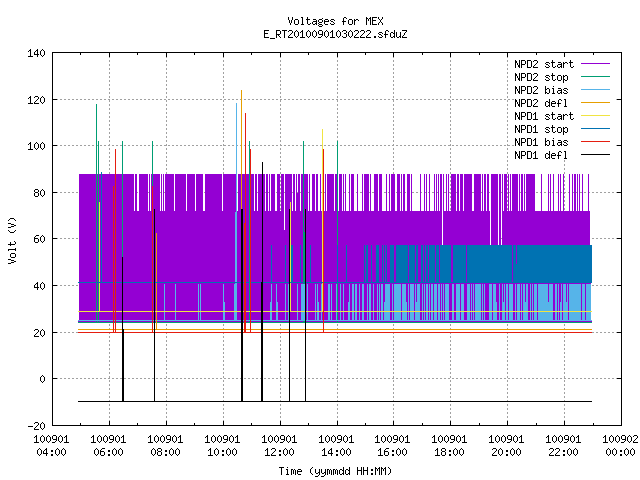The width and height of the screenshot is (640, 480).
Task: Click the 'Volt (V)' y-axis label
Action: coord(13,240)
